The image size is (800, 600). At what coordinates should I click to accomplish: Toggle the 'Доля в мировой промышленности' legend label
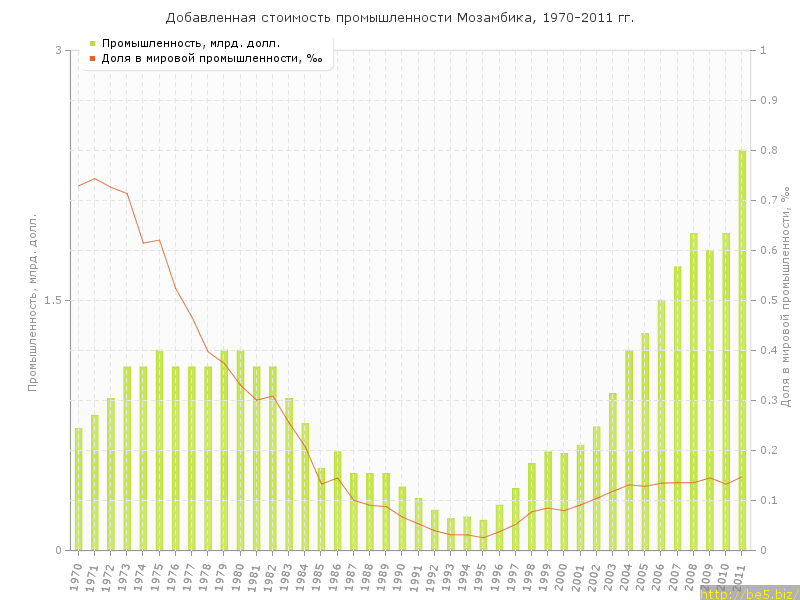point(212,58)
